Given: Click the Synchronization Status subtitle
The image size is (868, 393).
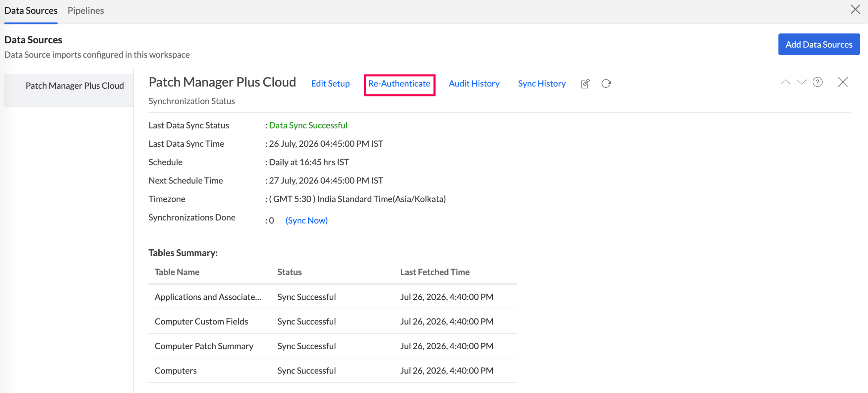Looking at the screenshot, I should (x=192, y=101).
